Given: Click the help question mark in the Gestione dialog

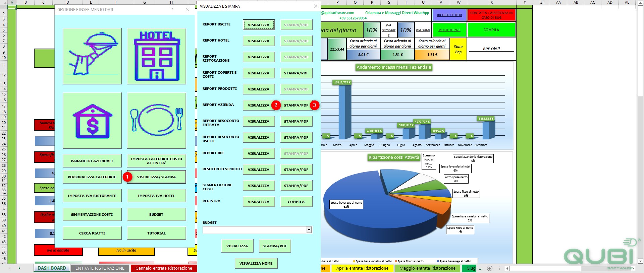Looking at the screenshot, I should point(172,10).
